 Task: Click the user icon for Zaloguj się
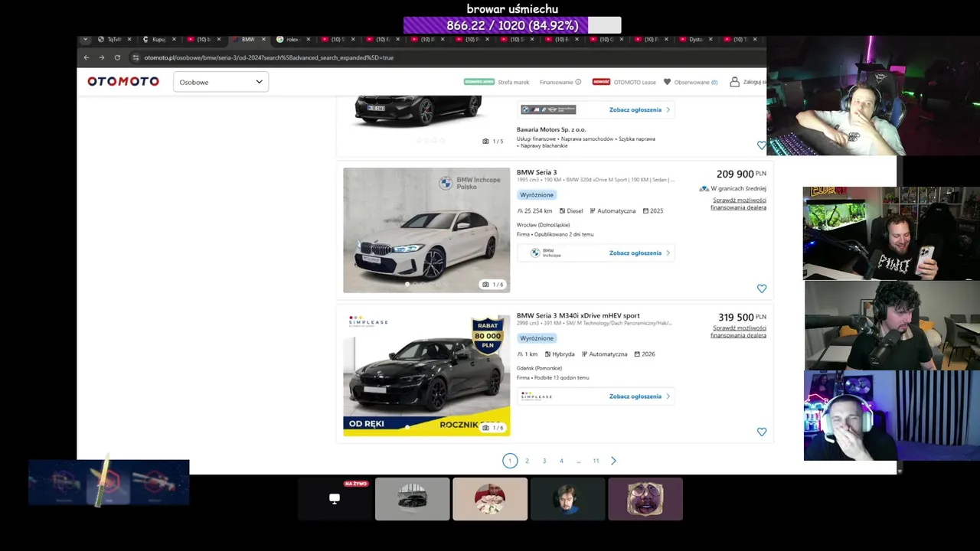[x=734, y=82]
